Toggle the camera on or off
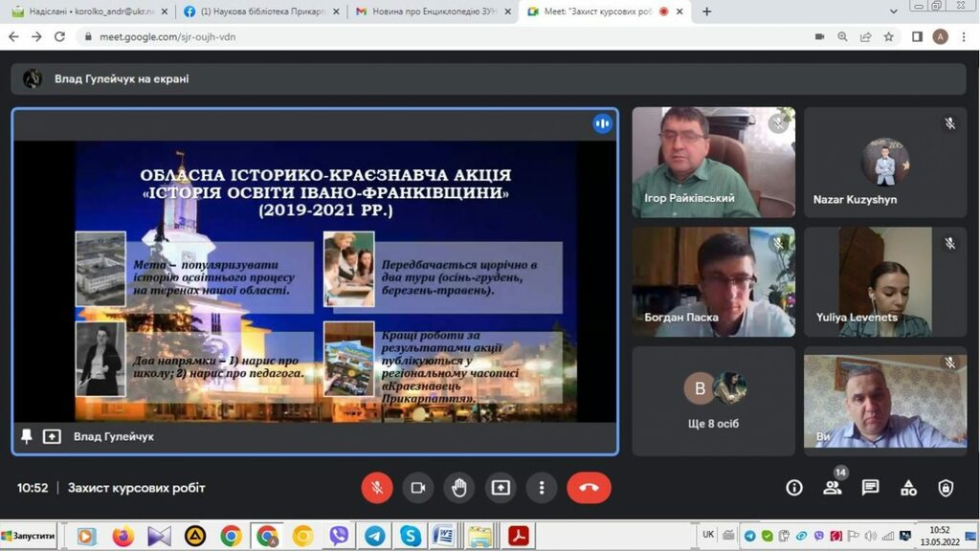The height and width of the screenshot is (551, 980). point(417,488)
